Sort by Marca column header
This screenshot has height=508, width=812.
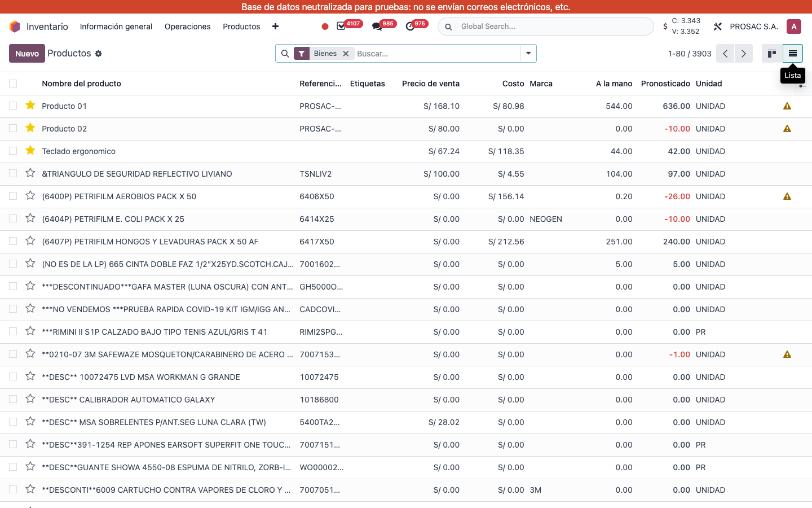click(x=541, y=84)
